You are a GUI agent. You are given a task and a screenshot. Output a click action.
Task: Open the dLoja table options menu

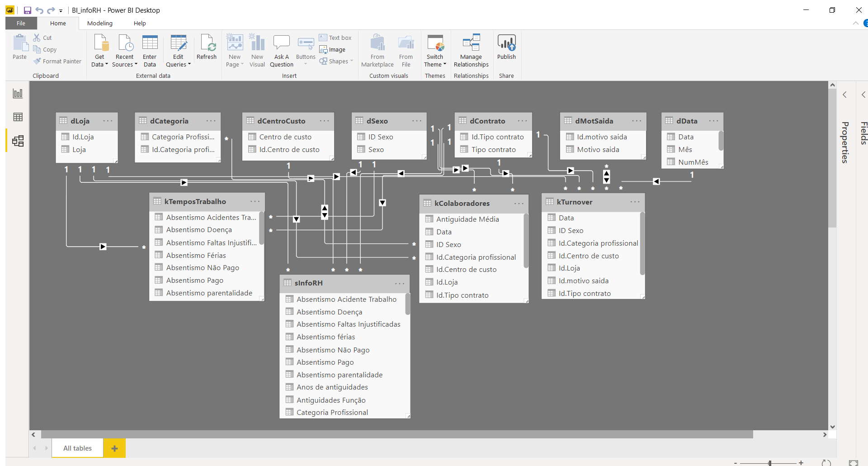[x=108, y=121]
